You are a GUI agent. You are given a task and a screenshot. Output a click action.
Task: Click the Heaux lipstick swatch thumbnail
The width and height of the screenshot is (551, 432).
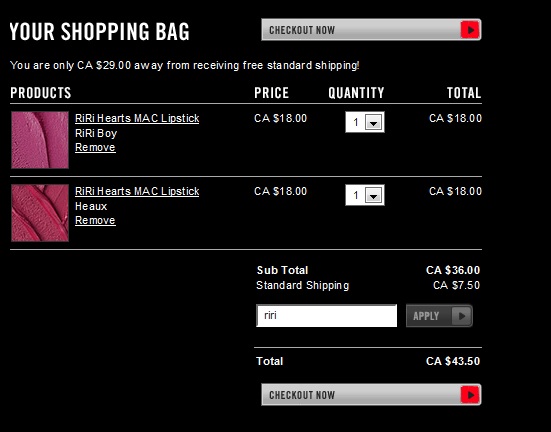(40, 213)
